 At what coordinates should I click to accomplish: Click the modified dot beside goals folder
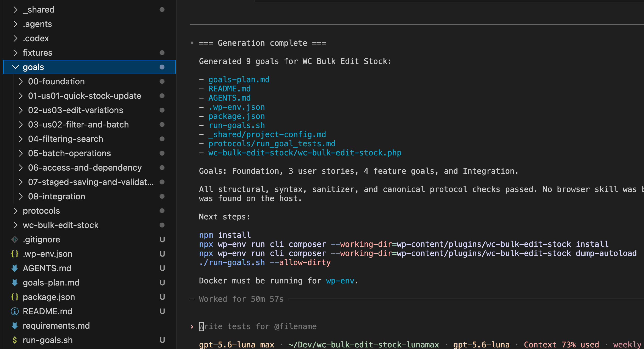[162, 67]
